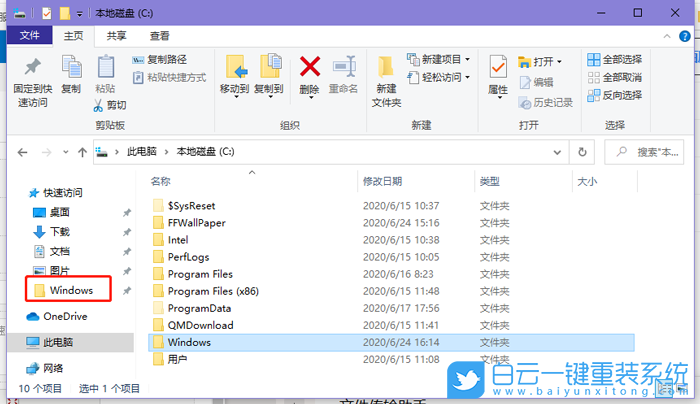This screenshot has height=404, width=700.
Task: Open pinned Windows folder in sidebar
Action: (64, 290)
